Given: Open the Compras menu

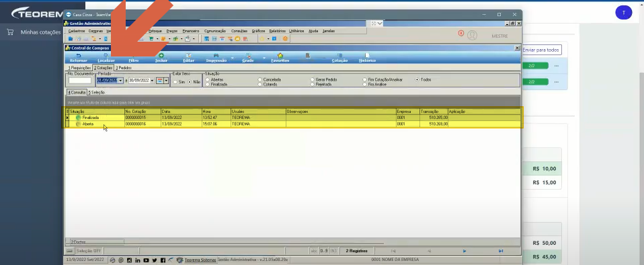Looking at the screenshot, I should [x=95, y=31].
